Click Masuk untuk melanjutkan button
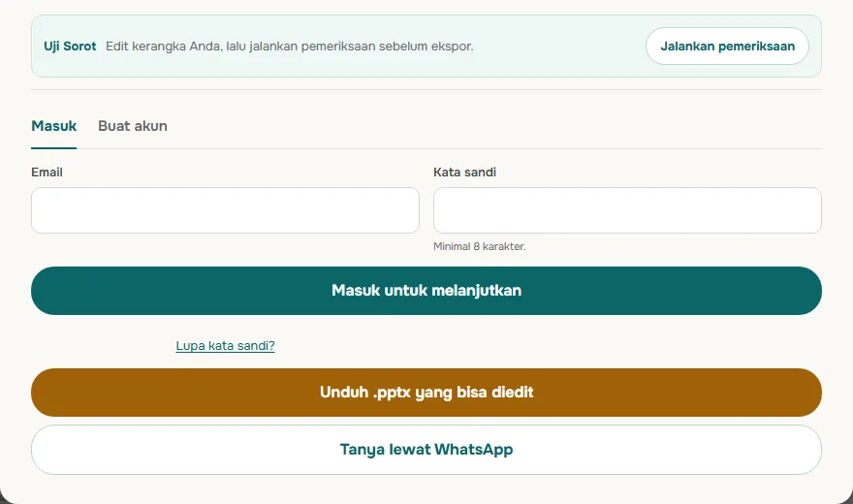 coord(426,291)
